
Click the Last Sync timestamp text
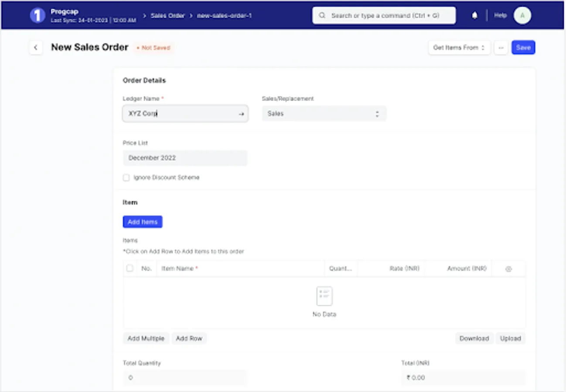[x=93, y=20]
